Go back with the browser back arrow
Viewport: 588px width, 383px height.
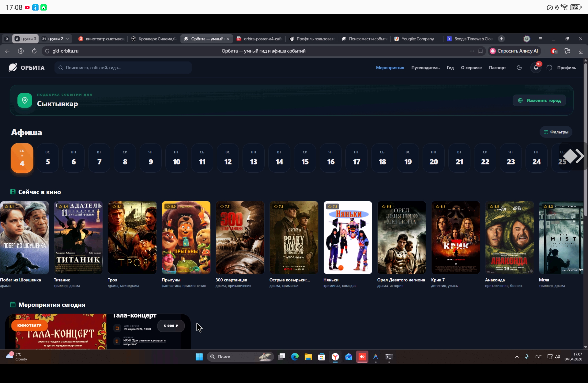pyautogui.click(x=7, y=51)
